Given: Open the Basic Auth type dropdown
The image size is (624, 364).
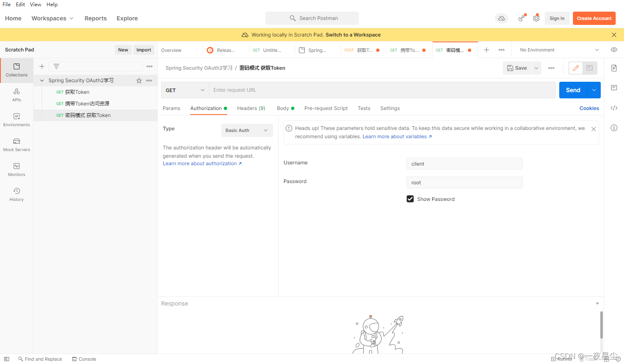Looking at the screenshot, I should click(x=247, y=130).
